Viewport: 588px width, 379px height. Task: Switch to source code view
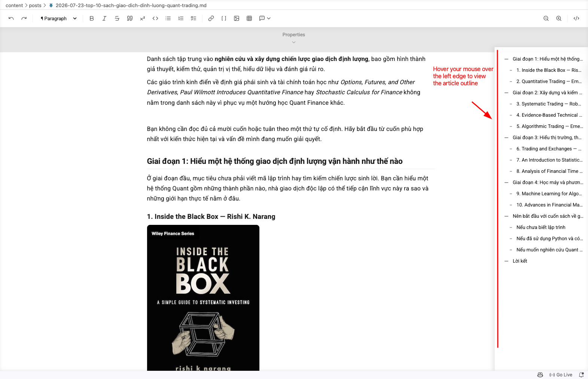[576, 18]
